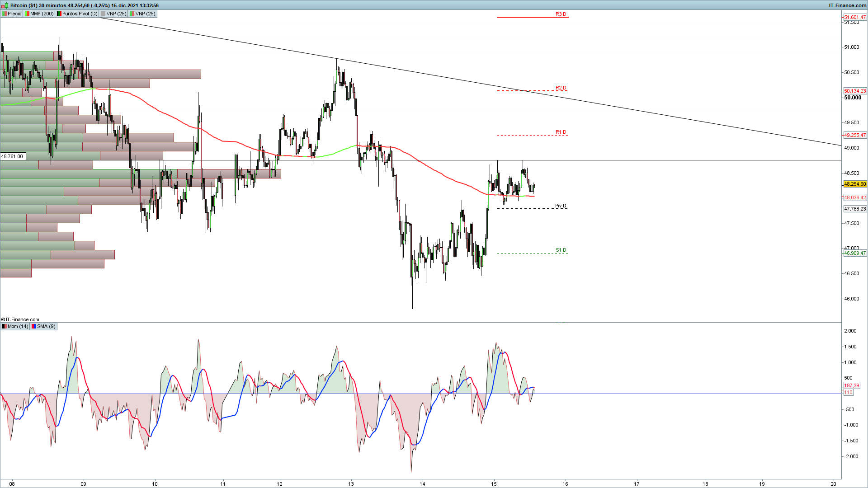Select the 48.761,00 horizontal line label
Viewport: 868px width, 488px height.
[13, 156]
